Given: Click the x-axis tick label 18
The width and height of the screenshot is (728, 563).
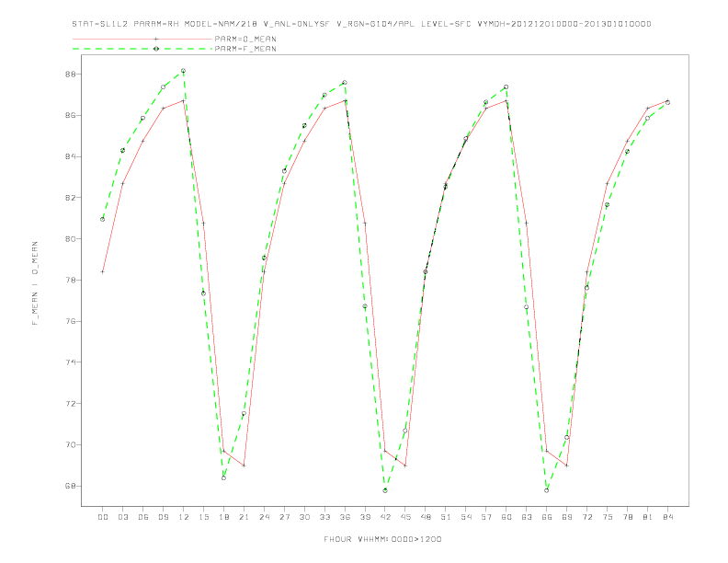Looking at the screenshot, I should (223, 517).
